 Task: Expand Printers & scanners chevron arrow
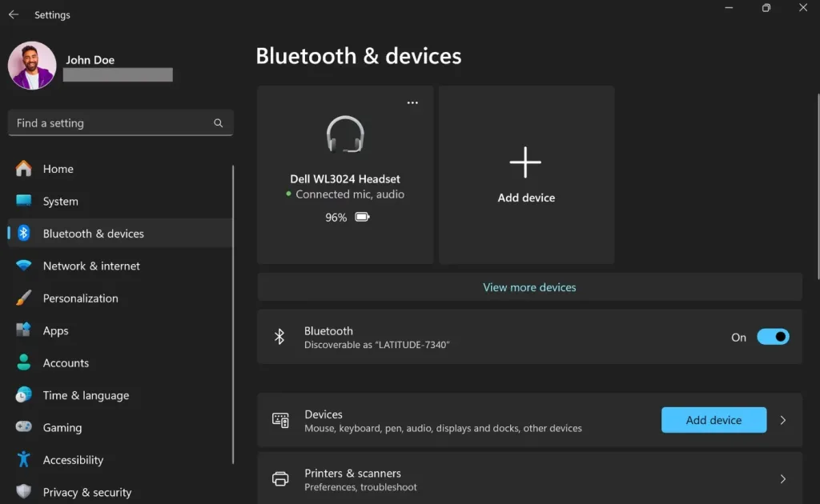coord(783,479)
